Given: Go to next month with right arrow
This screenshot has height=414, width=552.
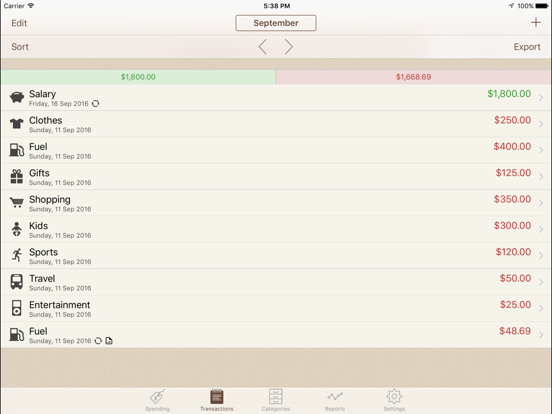Looking at the screenshot, I should click(289, 47).
